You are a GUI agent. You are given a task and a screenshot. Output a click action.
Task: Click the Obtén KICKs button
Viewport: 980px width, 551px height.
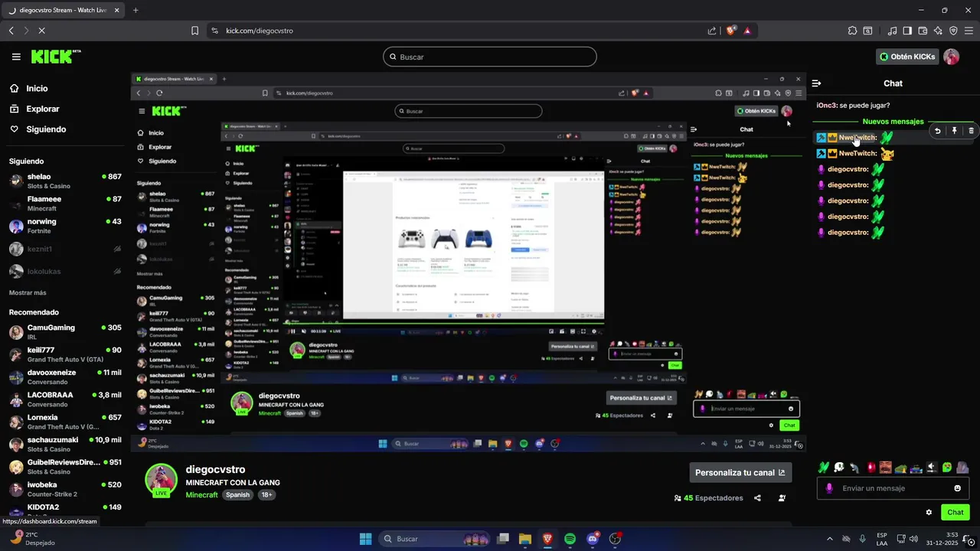pos(907,57)
